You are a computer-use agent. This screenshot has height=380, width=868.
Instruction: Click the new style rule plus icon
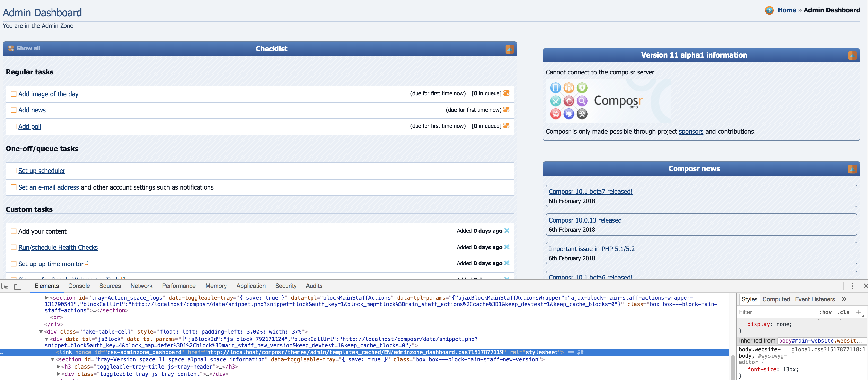coord(858,312)
